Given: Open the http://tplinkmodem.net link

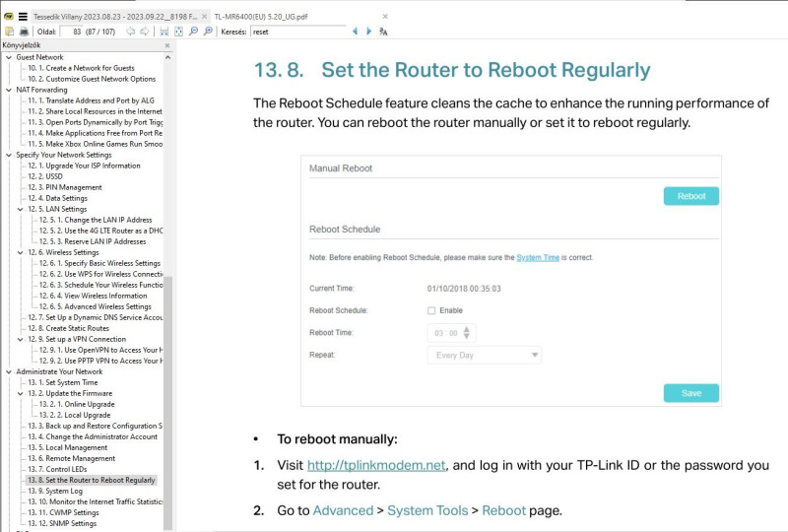Looking at the screenshot, I should [376, 465].
